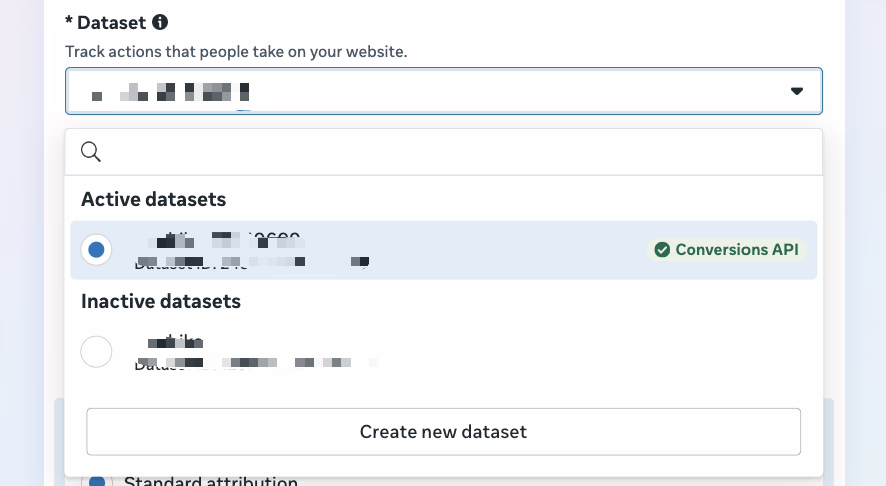
Task: Click the Conversions API badge label
Action: tap(736, 250)
